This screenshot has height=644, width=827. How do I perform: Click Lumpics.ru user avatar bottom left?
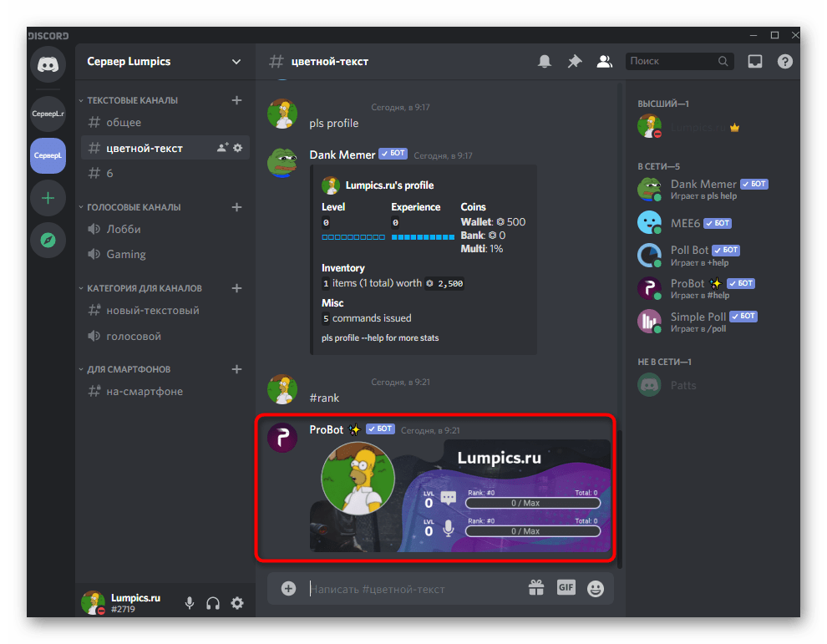94,603
